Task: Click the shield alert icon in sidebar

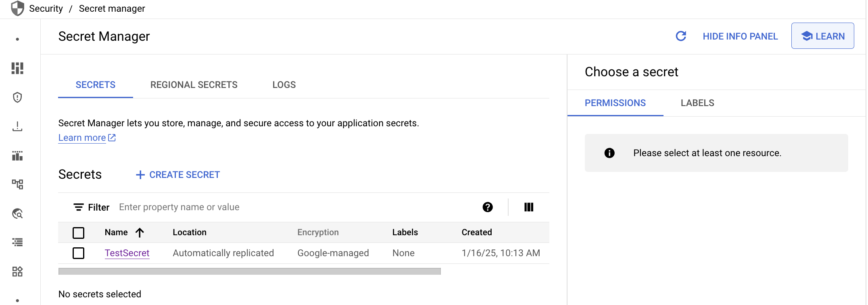Action: (x=17, y=98)
